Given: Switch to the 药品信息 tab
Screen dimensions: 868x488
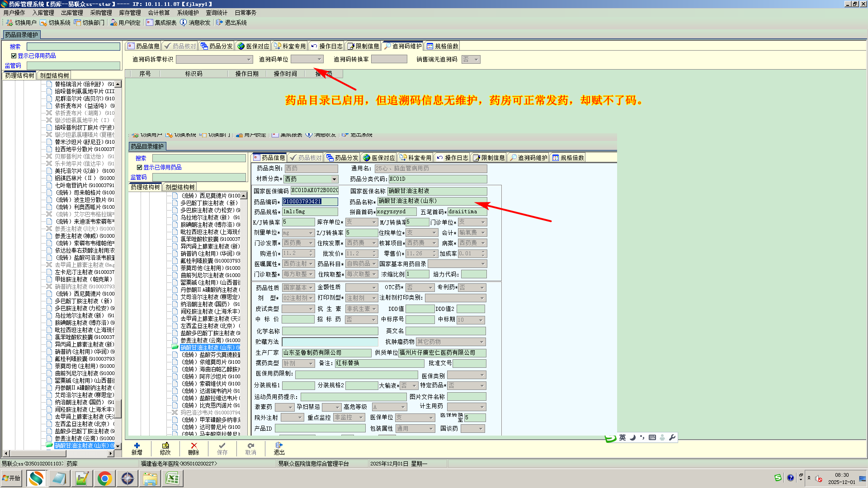Looking at the screenshot, I should coord(143,46).
